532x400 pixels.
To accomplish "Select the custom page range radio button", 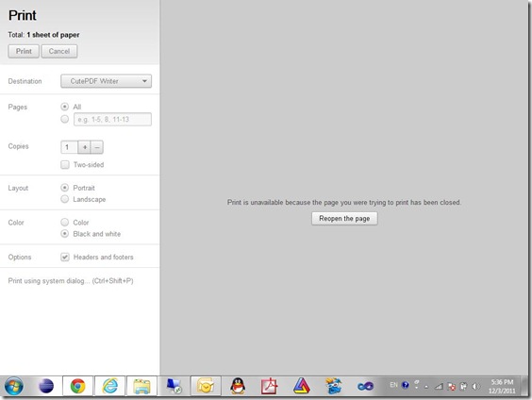I will pyautogui.click(x=64, y=119).
